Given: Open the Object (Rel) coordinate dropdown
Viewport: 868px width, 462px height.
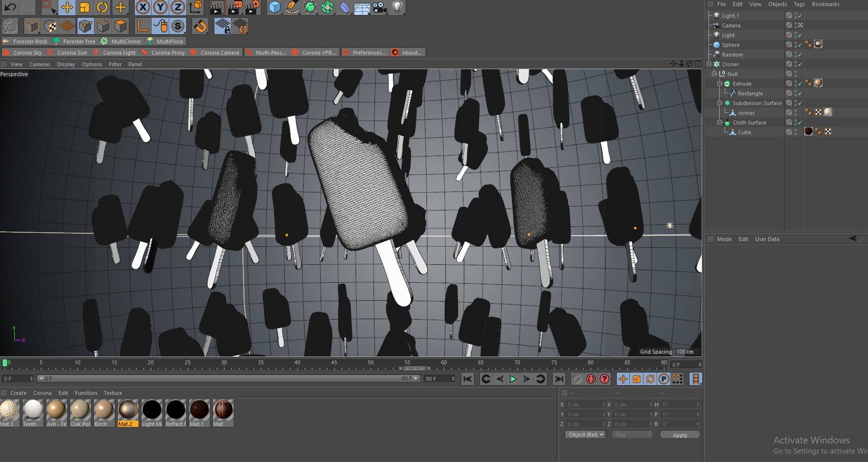Looking at the screenshot, I should (x=586, y=434).
